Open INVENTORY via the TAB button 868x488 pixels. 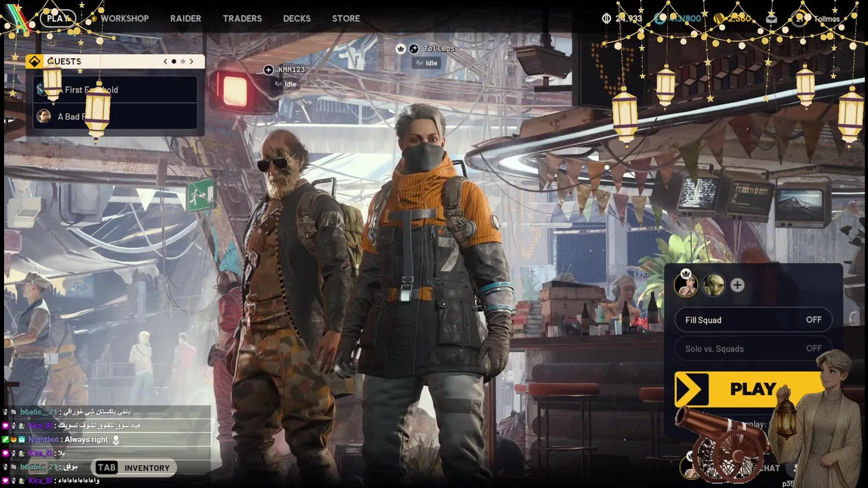click(x=134, y=468)
